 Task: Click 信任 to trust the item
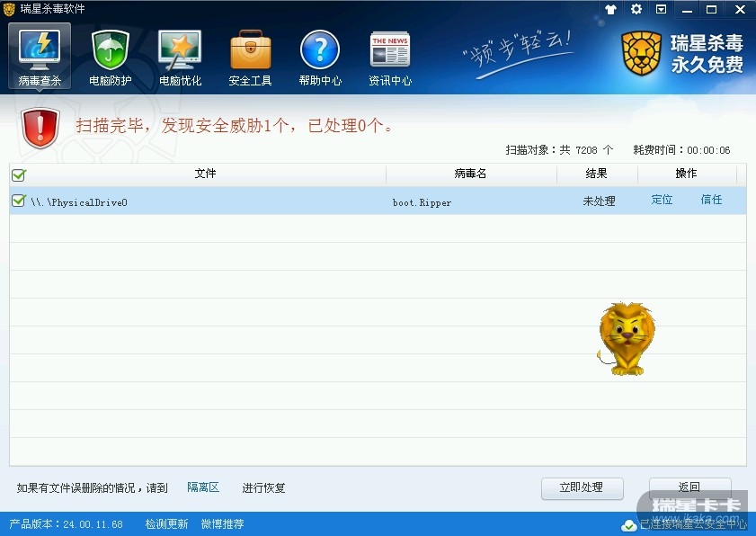[x=711, y=200]
